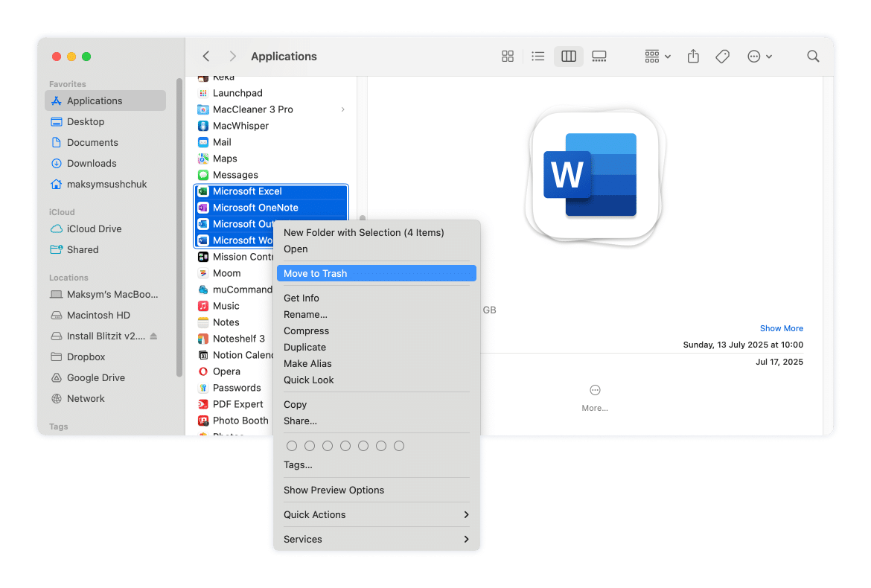The width and height of the screenshot is (871, 588).
Task: Choose New Folder with Selection (4 Items)
Action: [x=377, y=233]
